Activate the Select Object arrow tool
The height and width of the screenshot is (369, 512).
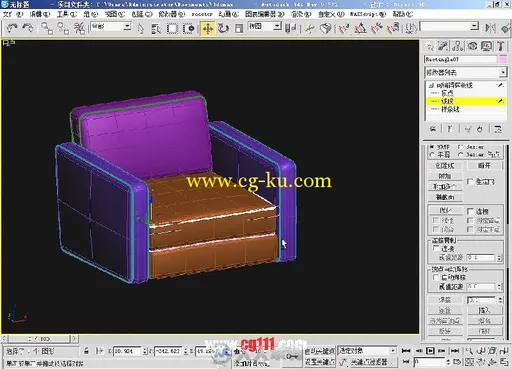(141, 29)
